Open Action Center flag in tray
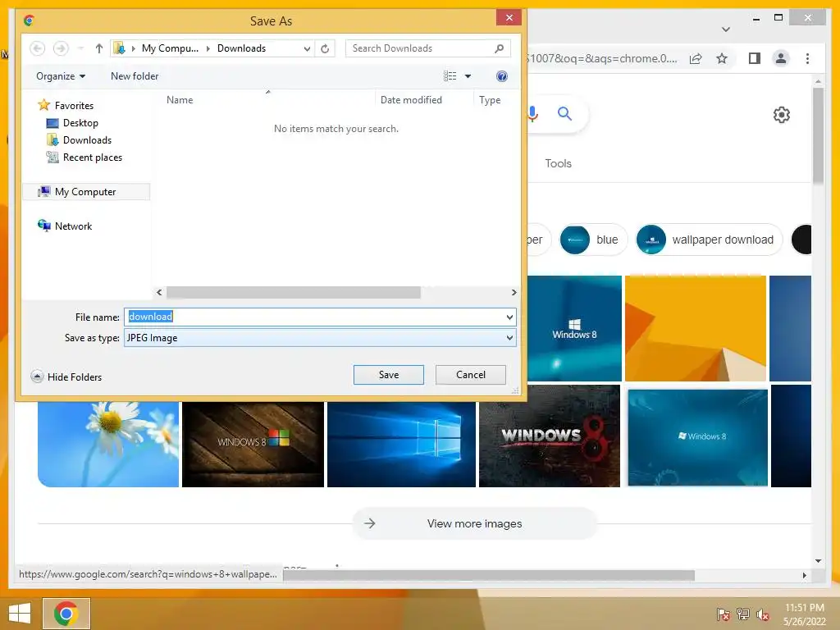This screenshot has height=630, width=840. (723, 614)
